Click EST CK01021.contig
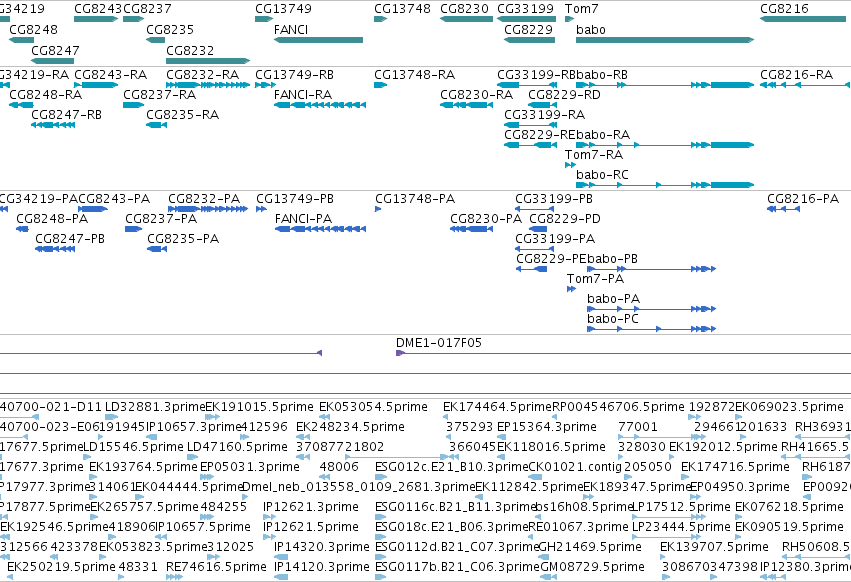The image size is (851, 582). pos(575,466)
